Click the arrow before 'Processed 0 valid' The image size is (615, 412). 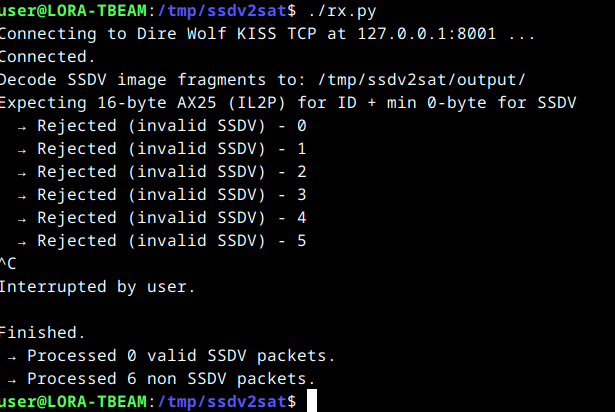[12, 356]
